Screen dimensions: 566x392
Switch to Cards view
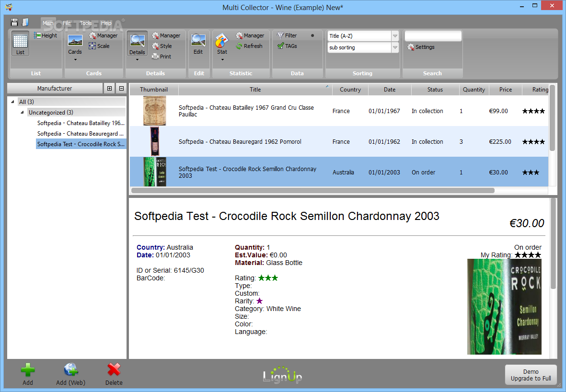click(x=75, y=45)
